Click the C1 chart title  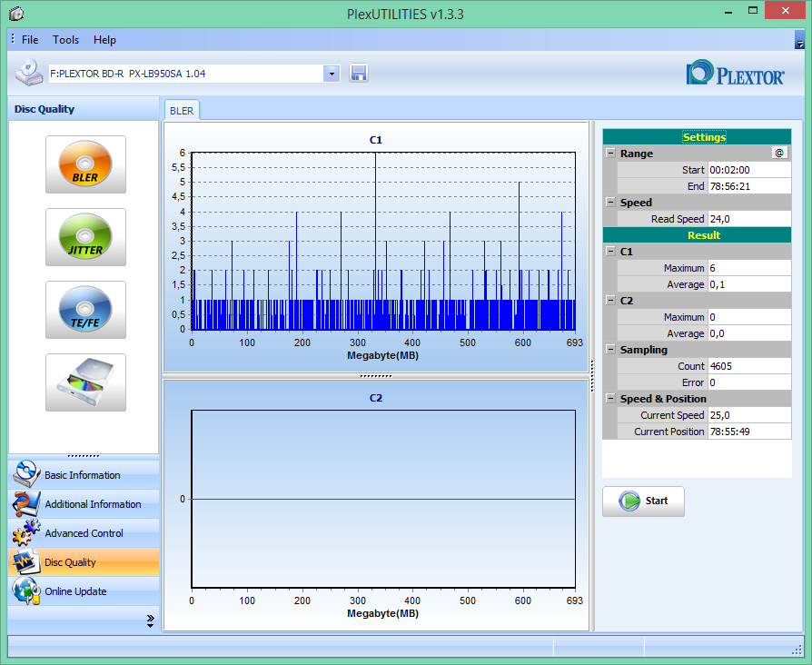tap(375, 140)
